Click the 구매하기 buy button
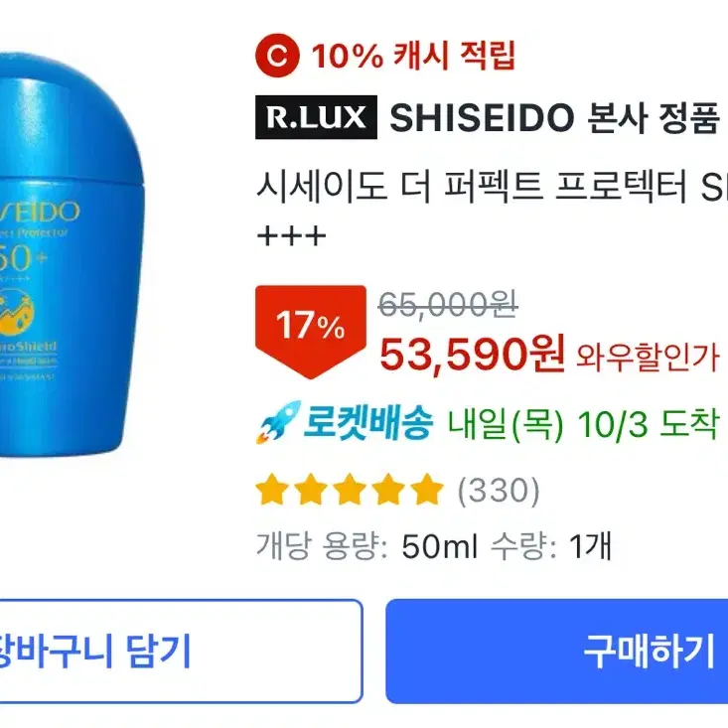The width and height of the screenshot is (728, 728). pos(557,651)
